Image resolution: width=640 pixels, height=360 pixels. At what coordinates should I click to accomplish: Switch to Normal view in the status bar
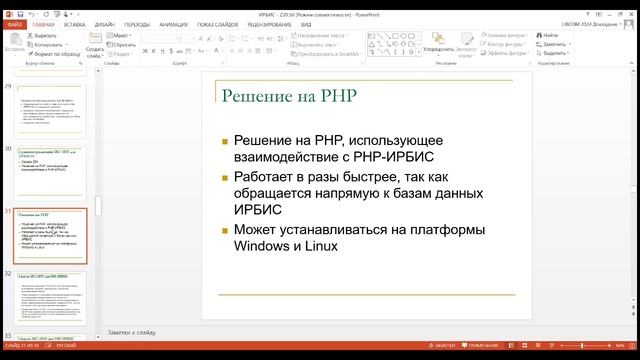511,345
